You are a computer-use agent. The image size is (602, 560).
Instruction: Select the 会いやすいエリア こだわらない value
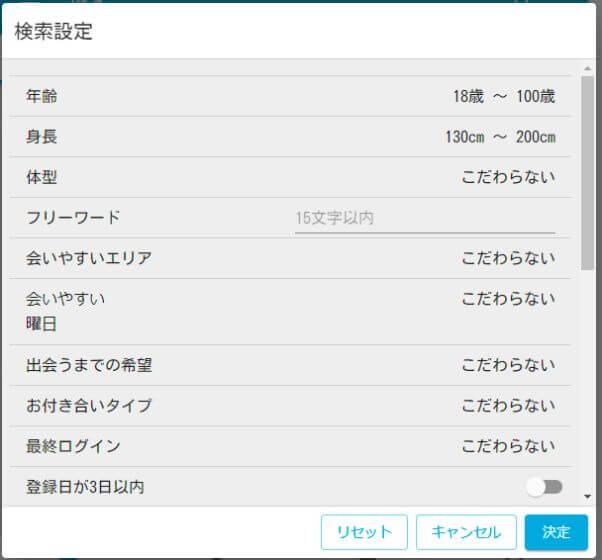[507, 258]
